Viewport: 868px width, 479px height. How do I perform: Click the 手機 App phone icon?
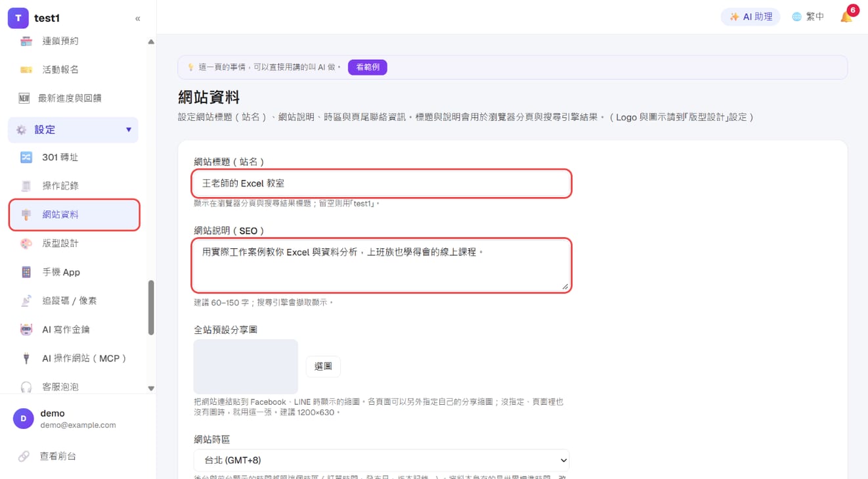click(26, 272)
